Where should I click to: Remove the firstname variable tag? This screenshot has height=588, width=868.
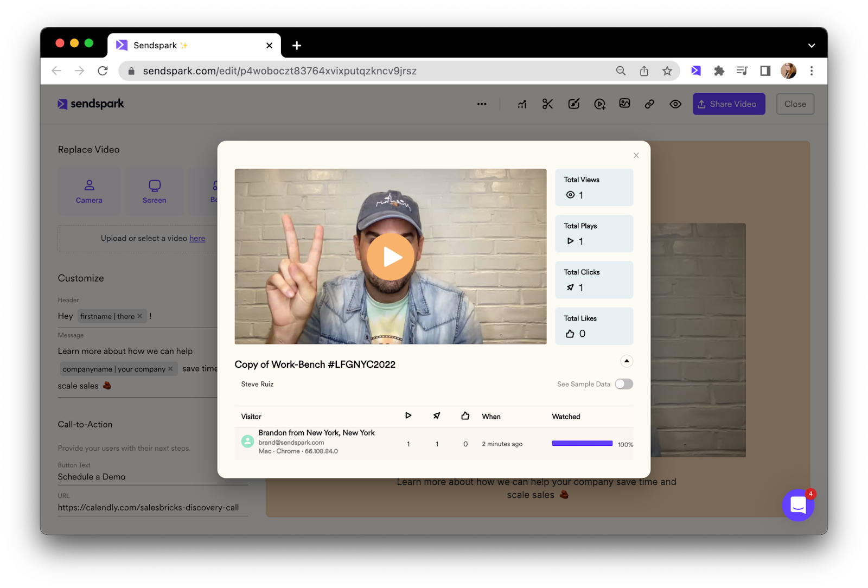140,316
